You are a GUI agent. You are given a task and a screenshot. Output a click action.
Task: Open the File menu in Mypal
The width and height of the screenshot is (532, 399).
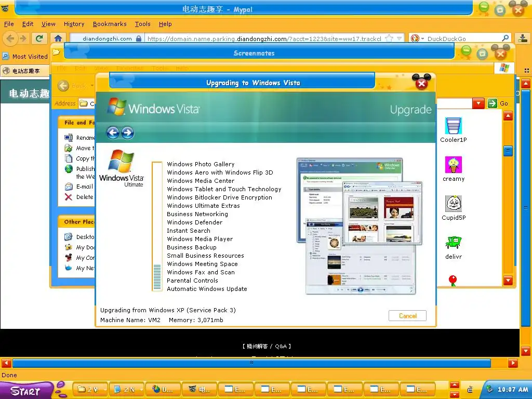click(9, 24)
